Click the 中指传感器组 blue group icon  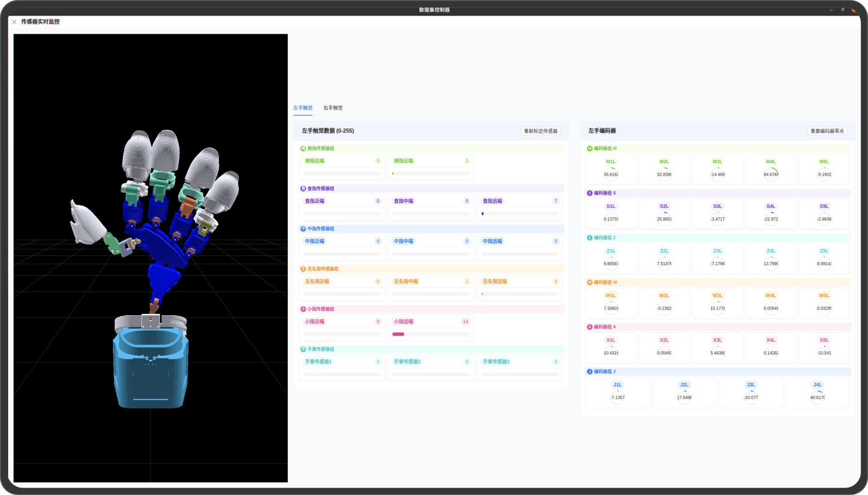[x=303, y=229]
